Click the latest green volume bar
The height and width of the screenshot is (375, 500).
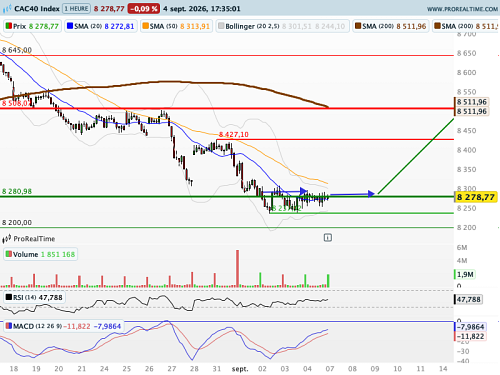click(328, 281)
